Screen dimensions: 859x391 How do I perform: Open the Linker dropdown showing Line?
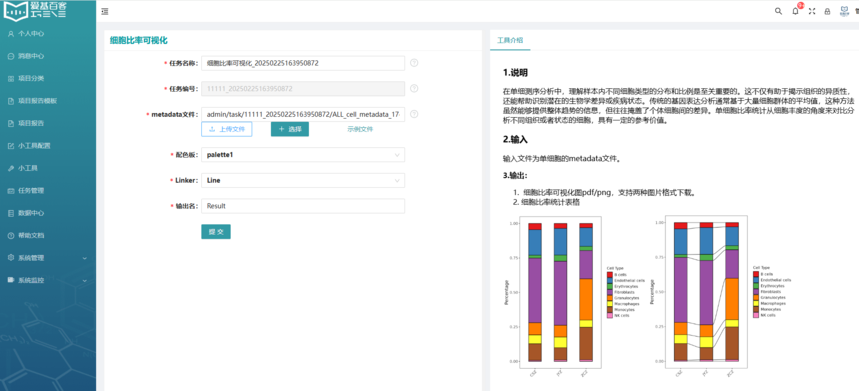tap(303, 180)
